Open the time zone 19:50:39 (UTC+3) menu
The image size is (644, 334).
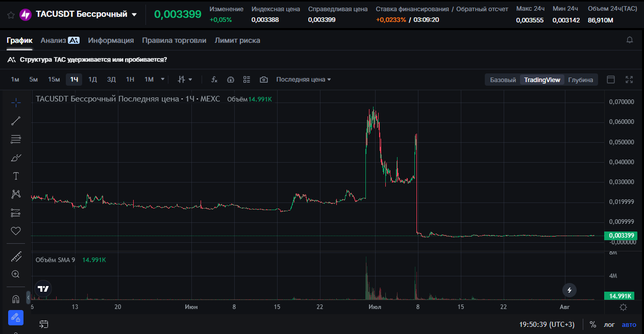pos(547,324)
